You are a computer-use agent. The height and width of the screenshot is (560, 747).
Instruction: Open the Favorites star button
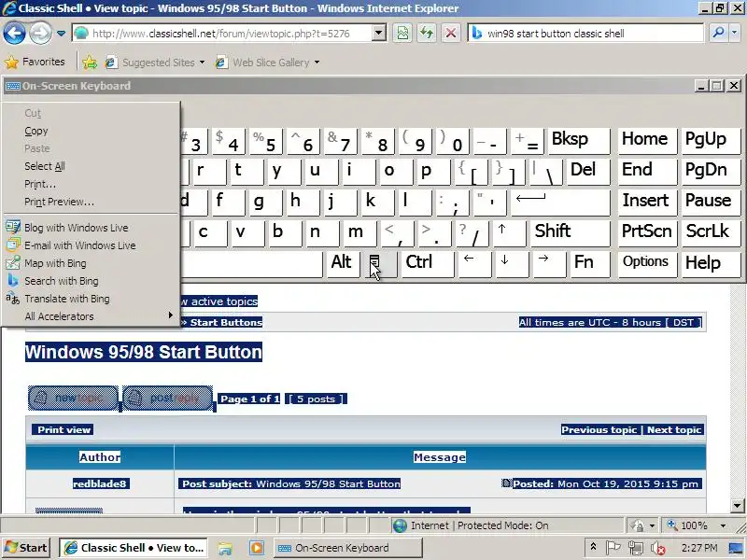(x=35, y=62)
